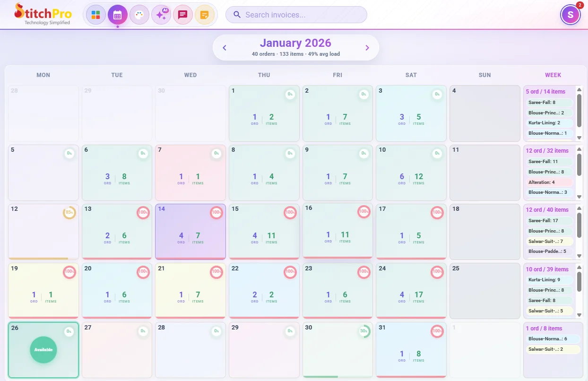Viewport: 588px width, 381px height.
Task: Select the Blouse-Norma..: 6 tag
Action: click(x=553, y=339)
